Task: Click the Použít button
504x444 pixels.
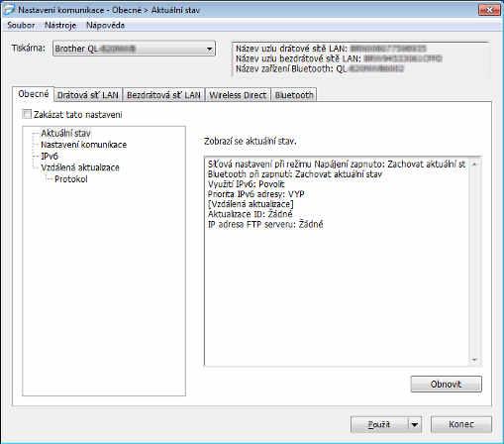Action: click(379, 424)
